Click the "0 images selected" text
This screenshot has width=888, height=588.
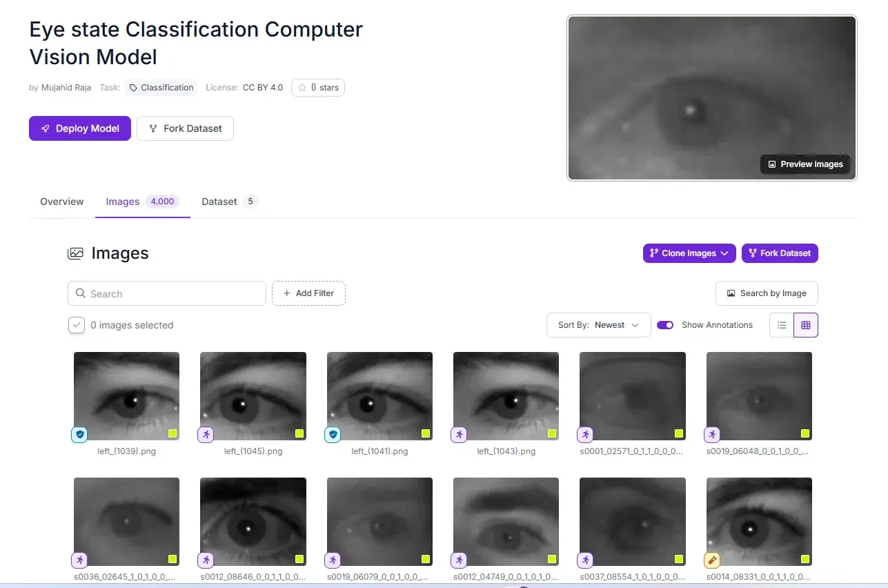132,325
